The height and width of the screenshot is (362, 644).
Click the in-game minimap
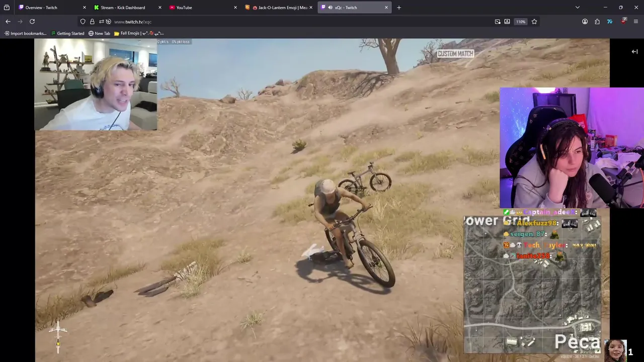coord(532,285)
